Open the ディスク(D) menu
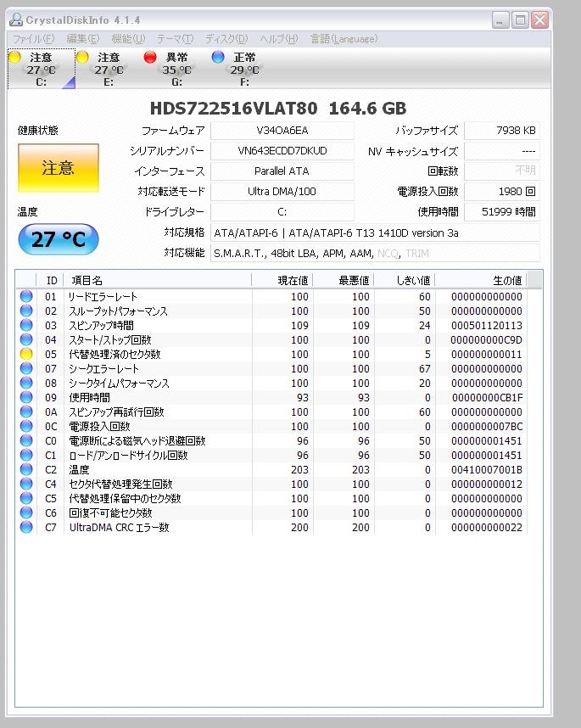Screen dimensions: 581x728 pos(226,39)
